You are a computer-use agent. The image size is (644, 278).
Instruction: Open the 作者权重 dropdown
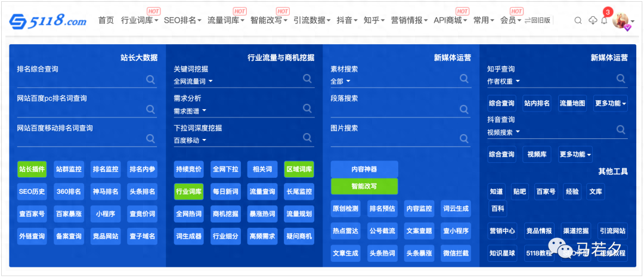504,81
